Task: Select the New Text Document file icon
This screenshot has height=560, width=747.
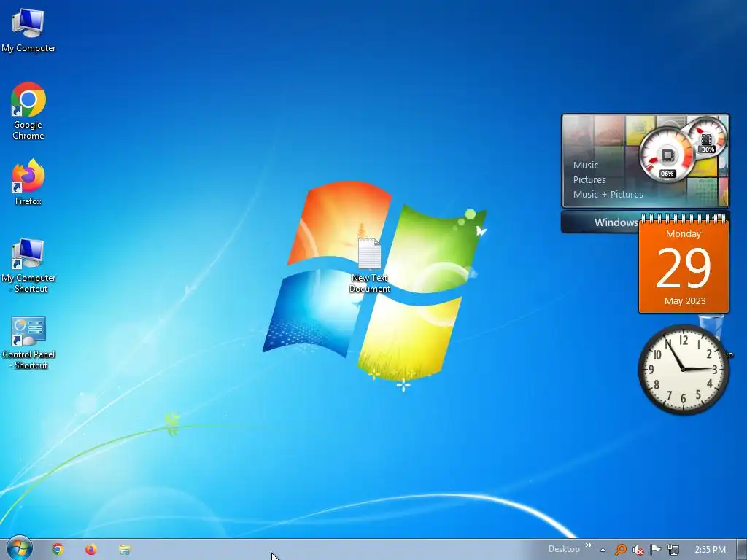Action: (369, 265)
